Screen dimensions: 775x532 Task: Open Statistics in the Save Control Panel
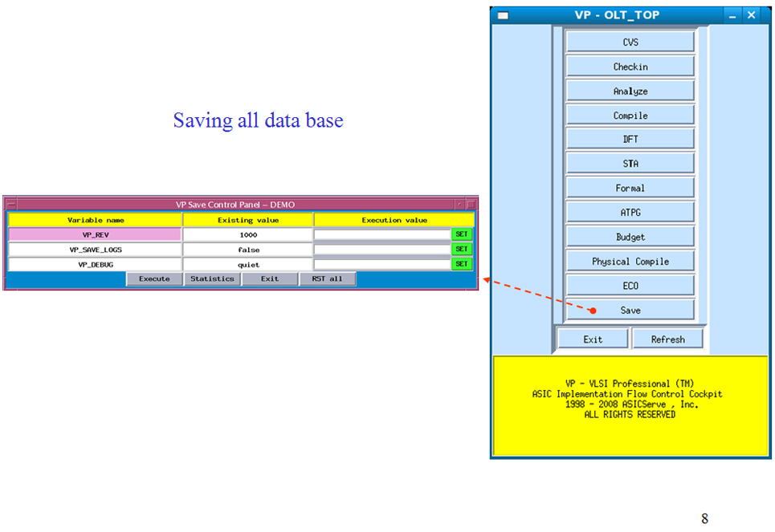(x=212, y=278)
